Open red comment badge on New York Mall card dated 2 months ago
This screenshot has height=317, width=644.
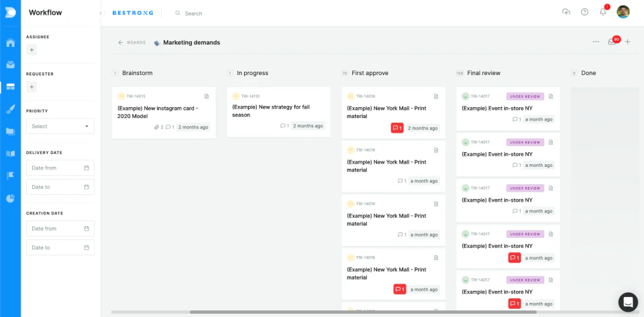[397, 128]
